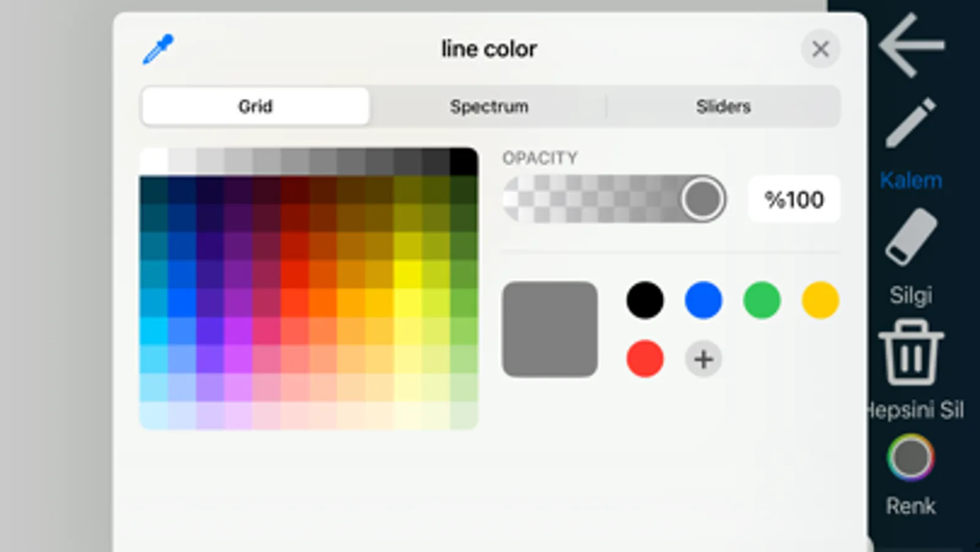Click the large gray current color preview
The image size is (980, 552).
[550, 329]
